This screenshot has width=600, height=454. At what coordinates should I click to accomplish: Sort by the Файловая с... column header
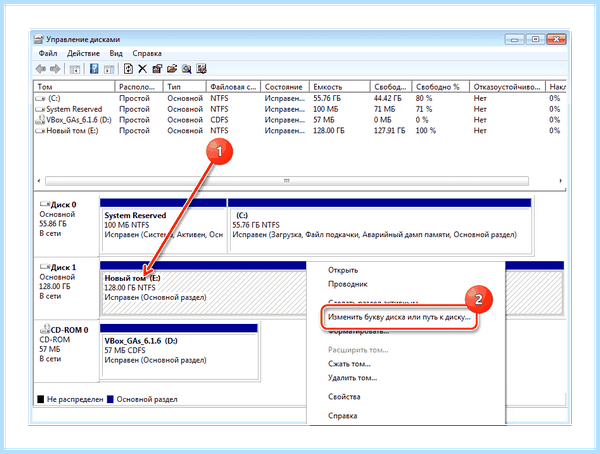pyautogui.click(x=233, y=87)
